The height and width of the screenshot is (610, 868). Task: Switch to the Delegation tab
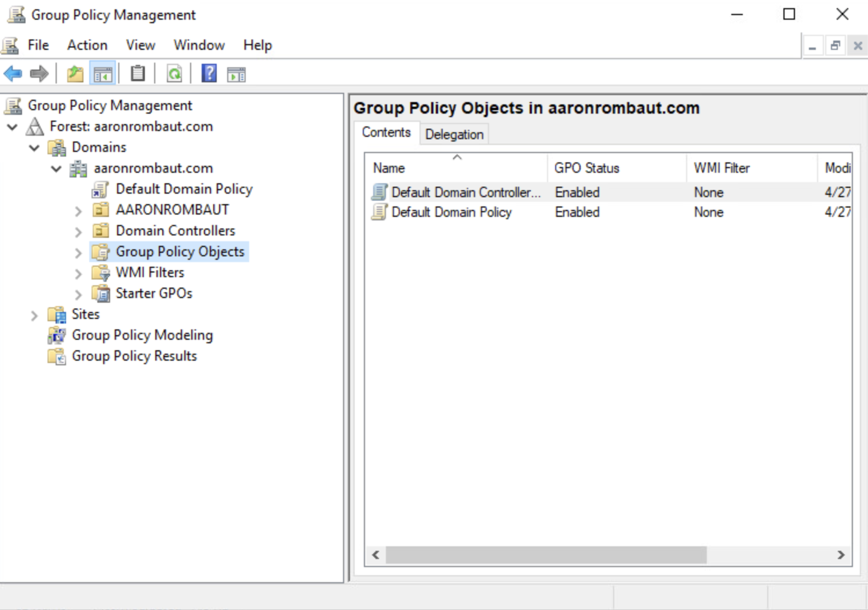tap(454, 134)
